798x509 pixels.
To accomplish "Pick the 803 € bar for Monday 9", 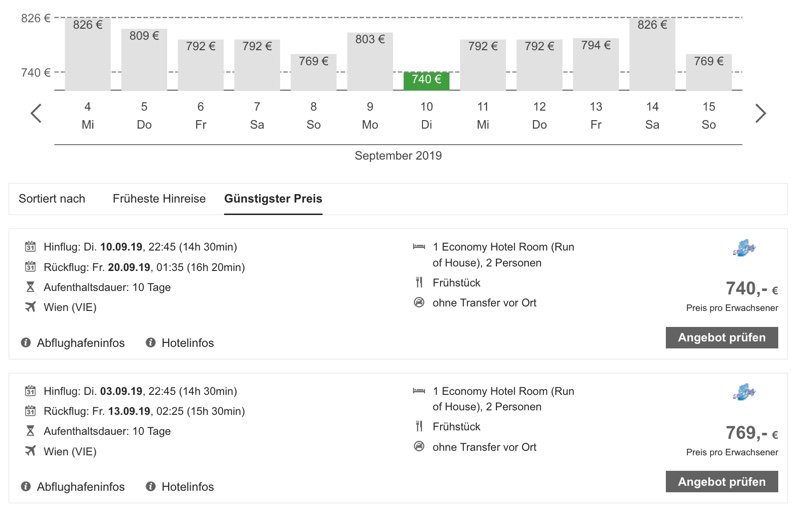I will [x=370, y=60].
